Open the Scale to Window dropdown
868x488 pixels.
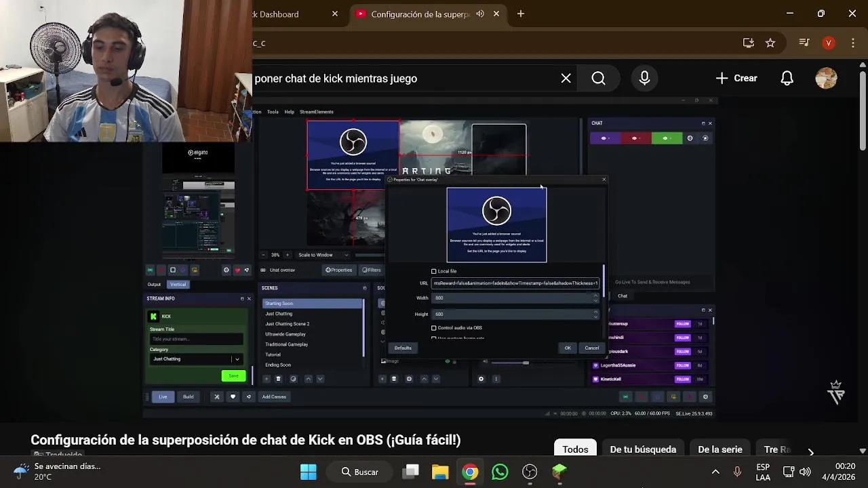point(323,255)
